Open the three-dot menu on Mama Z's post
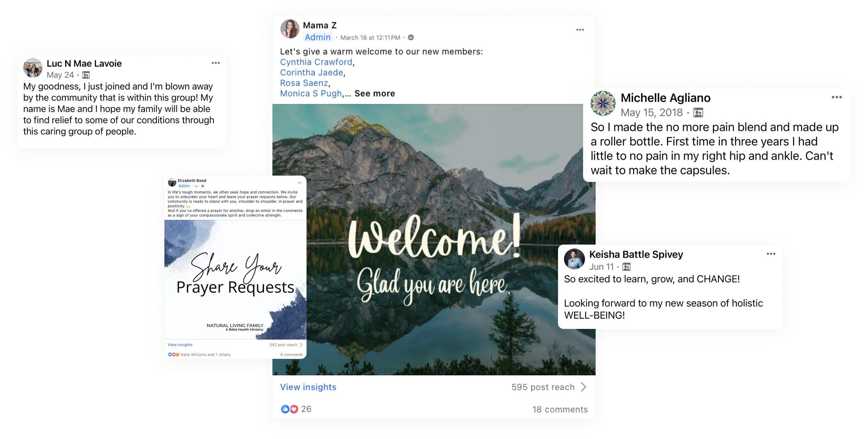Screen dimensions: 868x439 [x=580, y=30]
